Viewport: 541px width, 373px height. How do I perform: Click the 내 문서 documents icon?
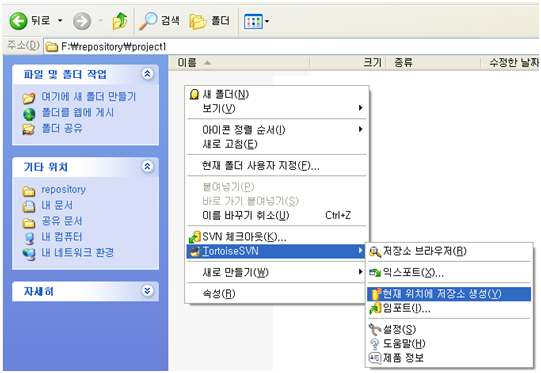pos(29,206)
